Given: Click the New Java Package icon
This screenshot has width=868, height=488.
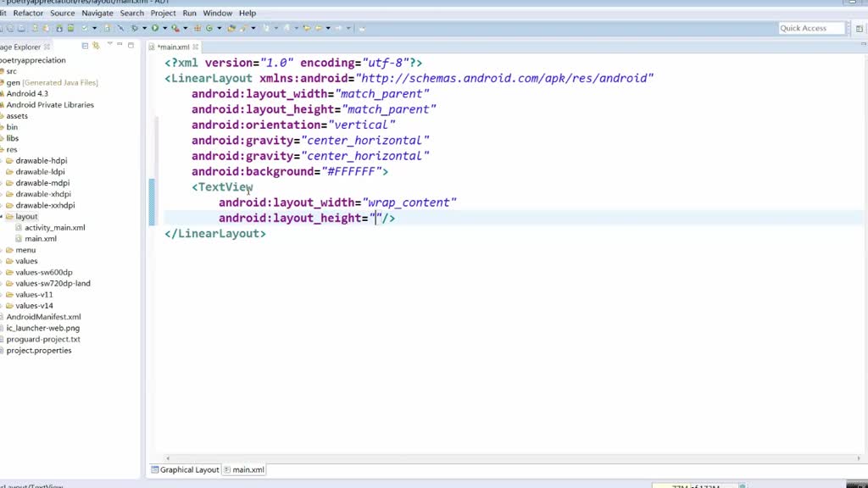Looking at the screenshot, I should click(197, 28).
